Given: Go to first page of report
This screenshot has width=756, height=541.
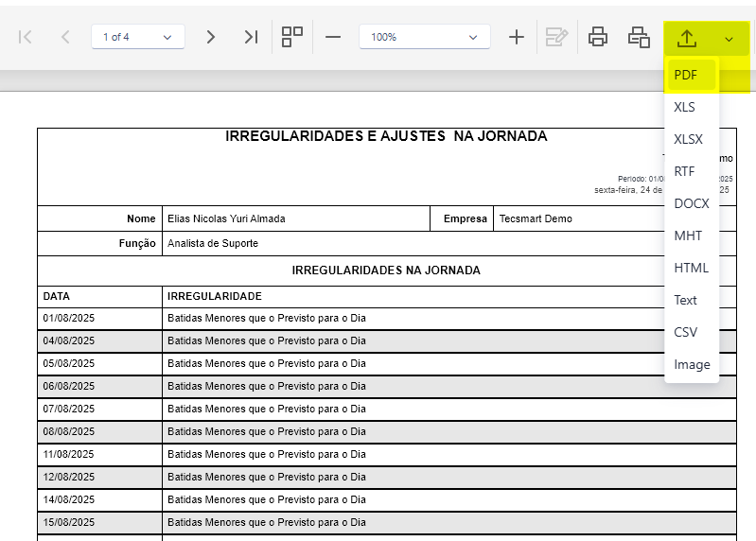Looking at the screenshot, I should click(x=25, y=37).
